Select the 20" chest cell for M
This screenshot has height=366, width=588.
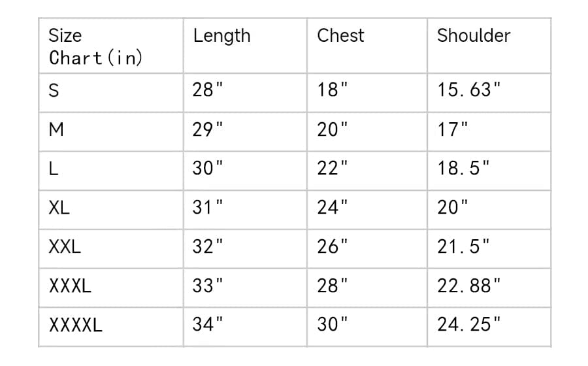click(x=333, y=130)
